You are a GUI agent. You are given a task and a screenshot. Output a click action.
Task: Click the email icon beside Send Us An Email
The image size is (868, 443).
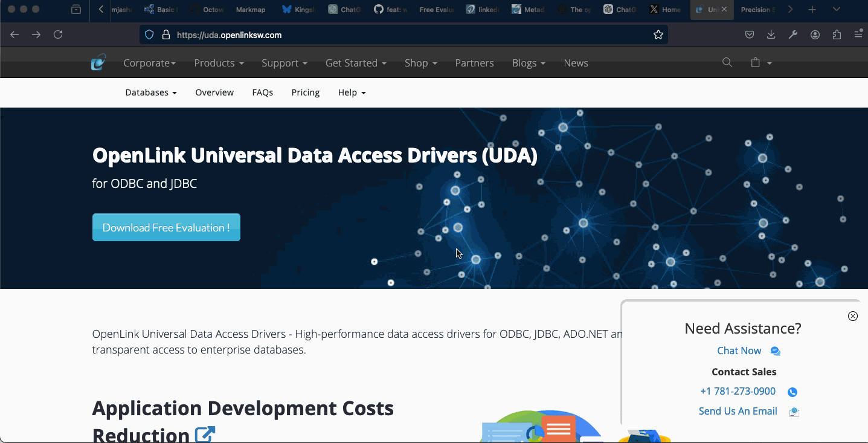pyautogui.click(x=794, y=411)
